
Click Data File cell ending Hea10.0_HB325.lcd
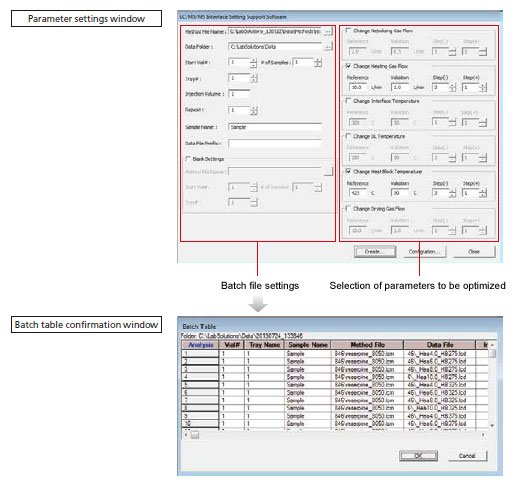pyautogui.click(x=440, y=408)
